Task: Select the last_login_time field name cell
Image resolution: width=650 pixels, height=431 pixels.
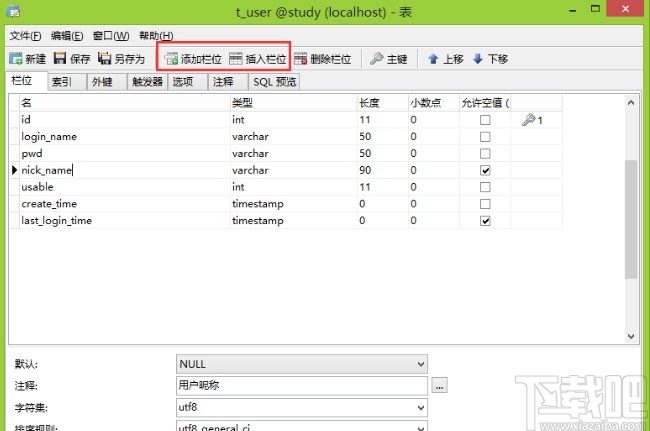Action: 125,220
